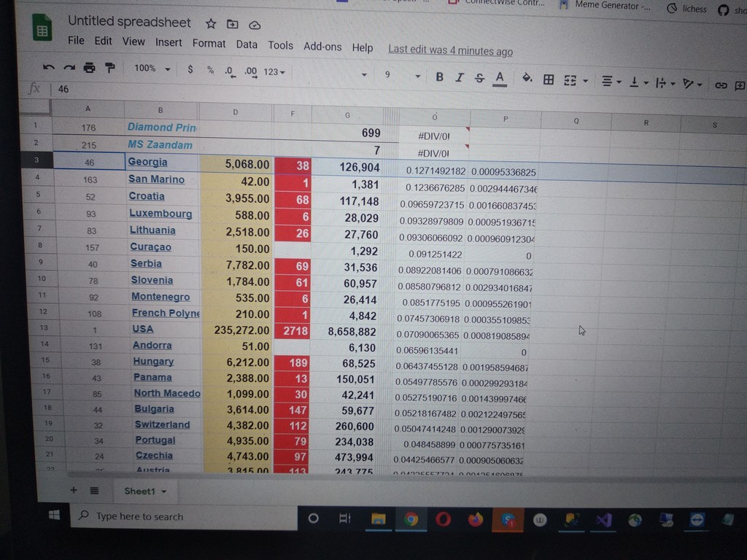Click the Undo icon
The height and width of the screenshot is (560, 747).
(x=48, y=68)
